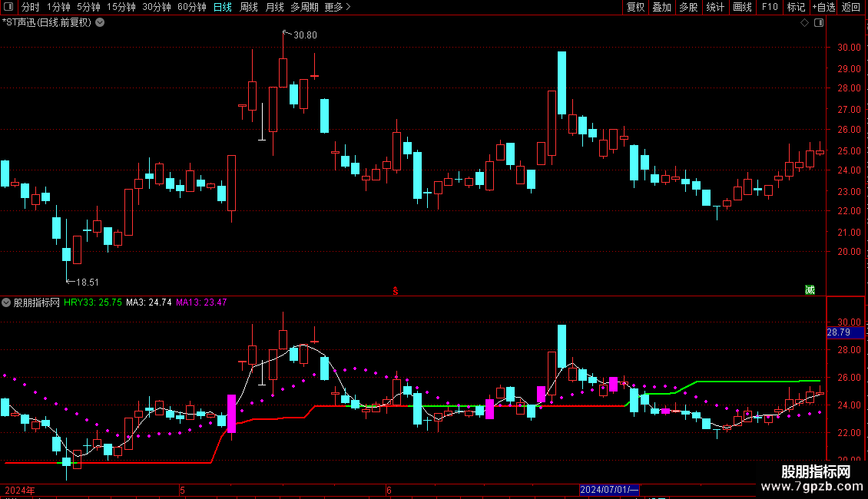Expand the 股朋指标网 indicator dropdown arrow
Screen dimensions: 868x499
[6, 302]
